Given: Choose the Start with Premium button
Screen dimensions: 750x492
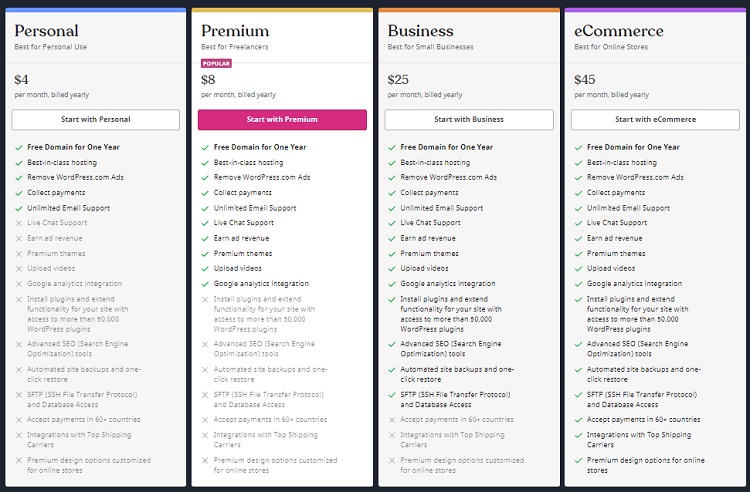Looking at the screenshot, I should (x=282, y=120).
